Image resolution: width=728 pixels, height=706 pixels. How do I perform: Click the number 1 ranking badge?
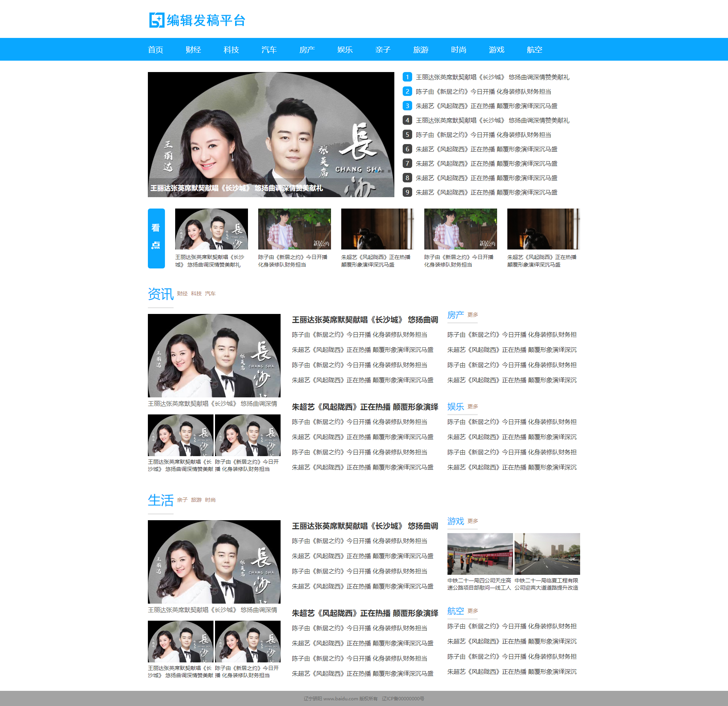pyautogui.click(x=407, y=77)
